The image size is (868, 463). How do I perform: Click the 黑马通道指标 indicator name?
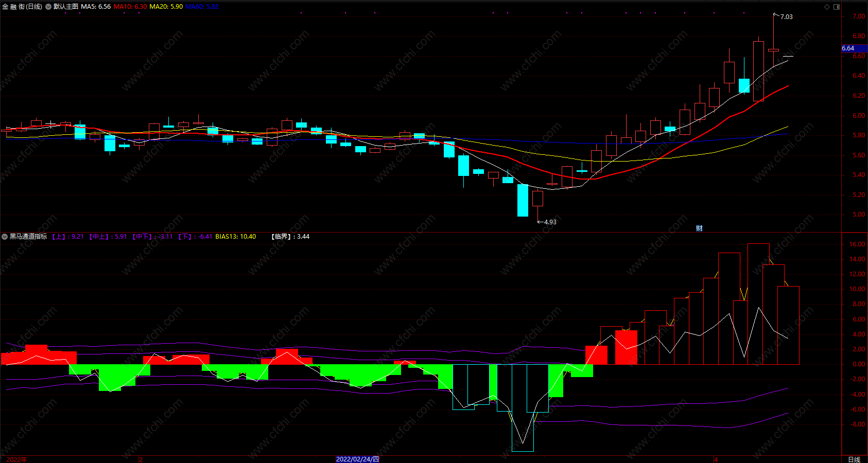point(28,237)
